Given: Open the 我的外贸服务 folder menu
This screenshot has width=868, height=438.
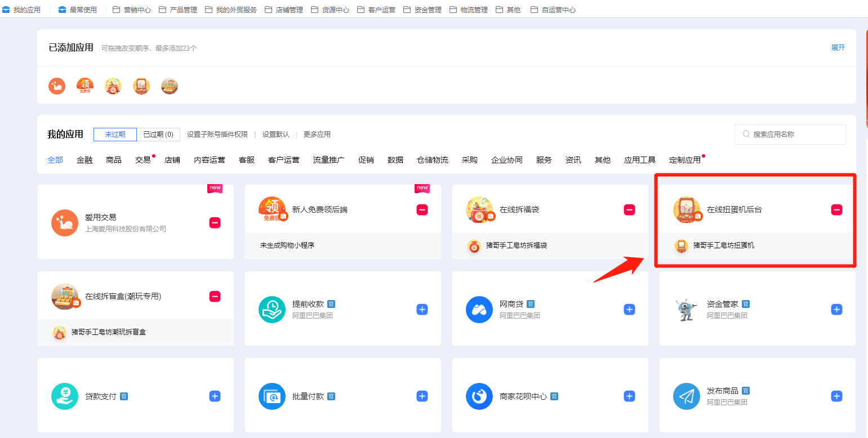Looking at the screenshot, I should pyautogui.click(x=231, y=10).
